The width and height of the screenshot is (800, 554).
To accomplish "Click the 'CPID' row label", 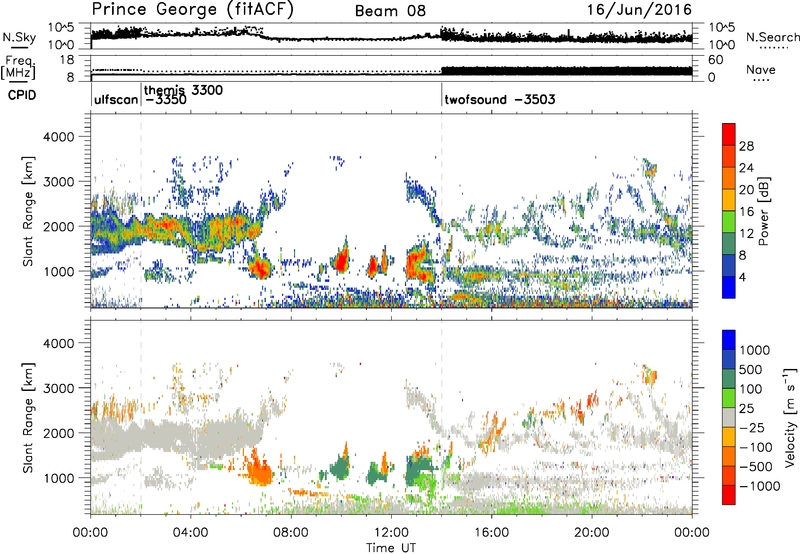I will tap(22, 95).
